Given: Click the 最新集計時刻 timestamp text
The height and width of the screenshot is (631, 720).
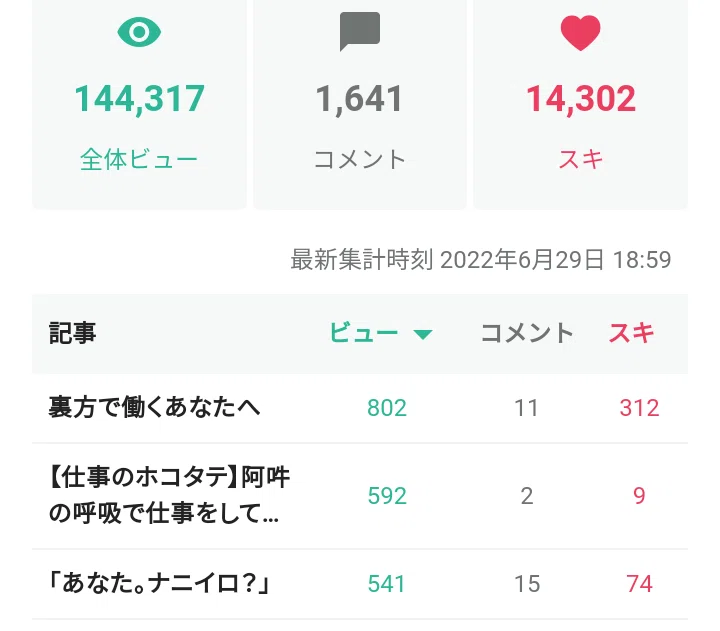Looking at the screenshot, I should pos(481,260).
